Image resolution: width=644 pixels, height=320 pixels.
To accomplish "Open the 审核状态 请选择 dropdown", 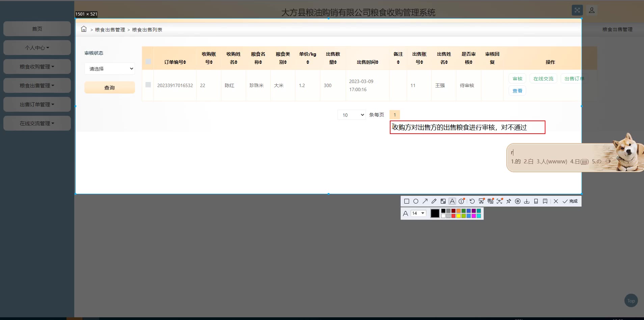I will point(110,69).
